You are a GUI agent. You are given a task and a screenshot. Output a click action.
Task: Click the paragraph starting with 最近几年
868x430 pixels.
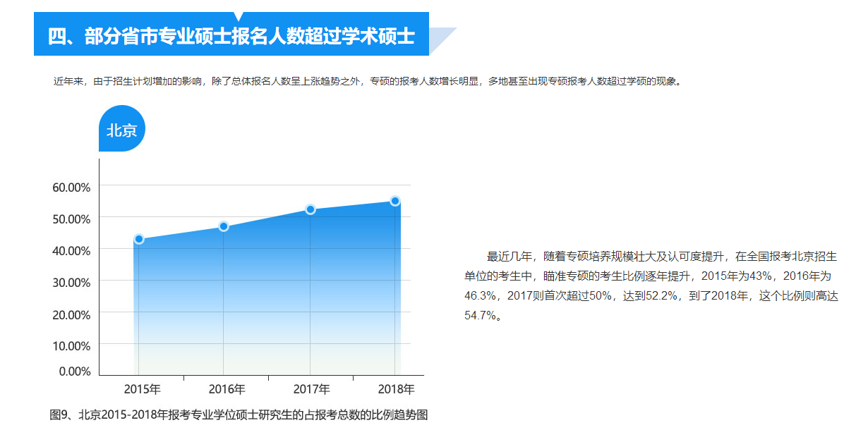(651, 285)
